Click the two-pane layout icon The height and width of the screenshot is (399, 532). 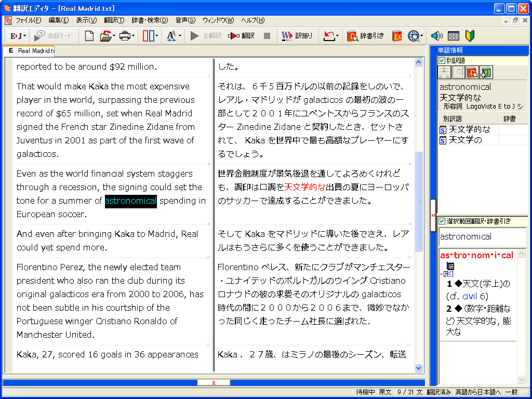click(x=148, y=36)
